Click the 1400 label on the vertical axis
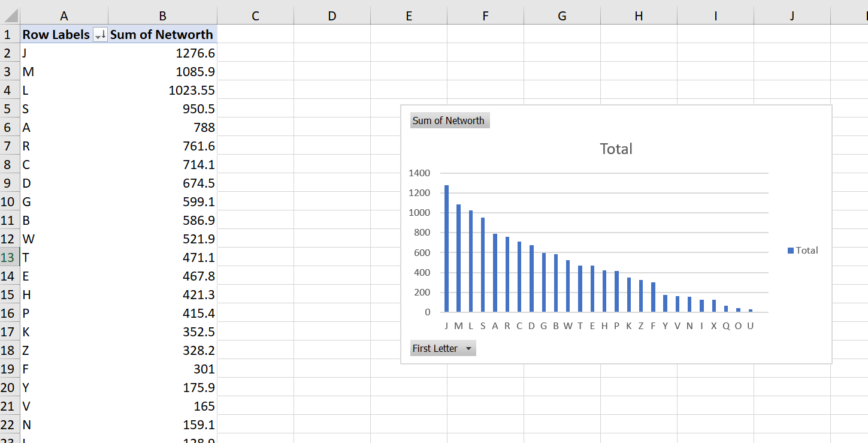Screen dimensions: 868x443 [419, 173]
